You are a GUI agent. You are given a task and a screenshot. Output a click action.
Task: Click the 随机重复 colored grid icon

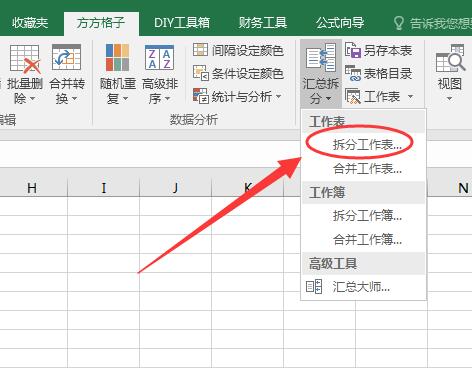coord(117,58)
